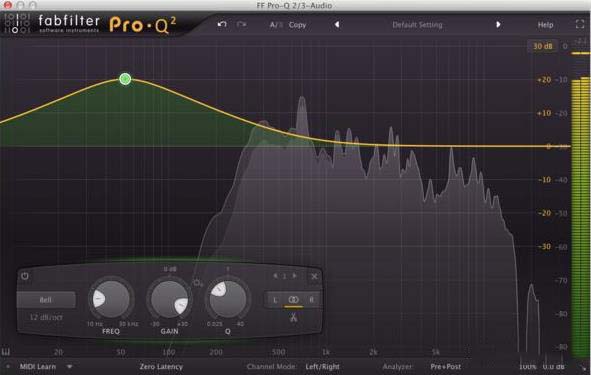
Task: Click the Zero Latency processing mode
Action: pyautogui.click(x=161, y=366)
